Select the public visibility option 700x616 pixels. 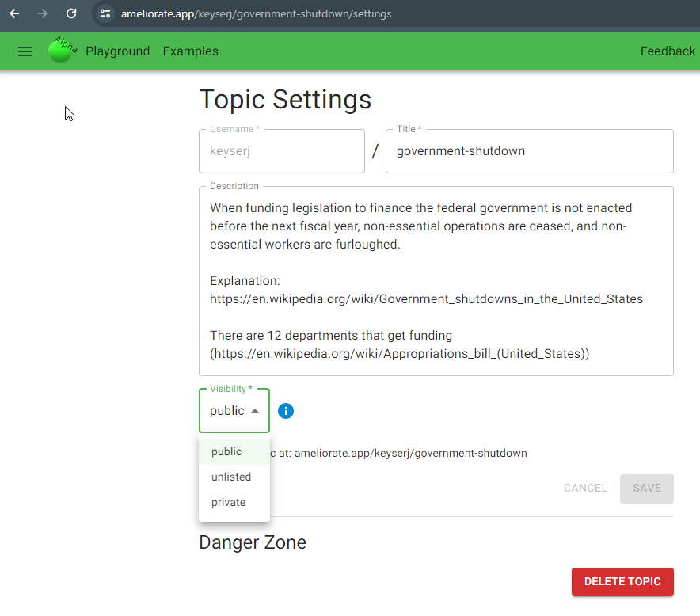point(234,452)
